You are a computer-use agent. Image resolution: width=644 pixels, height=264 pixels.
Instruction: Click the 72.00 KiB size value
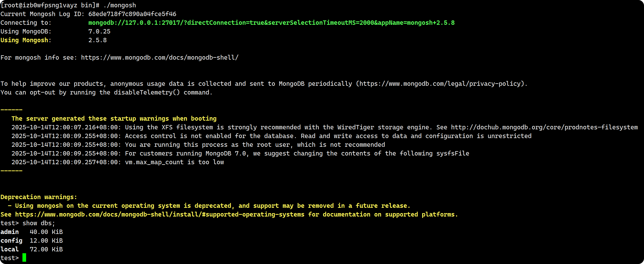46,249
